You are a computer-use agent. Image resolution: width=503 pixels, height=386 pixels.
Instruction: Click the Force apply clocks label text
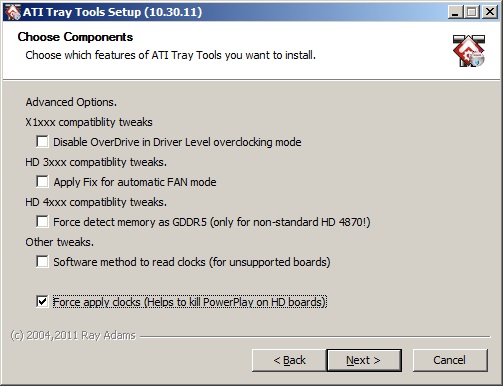click(x=190, y=302)
